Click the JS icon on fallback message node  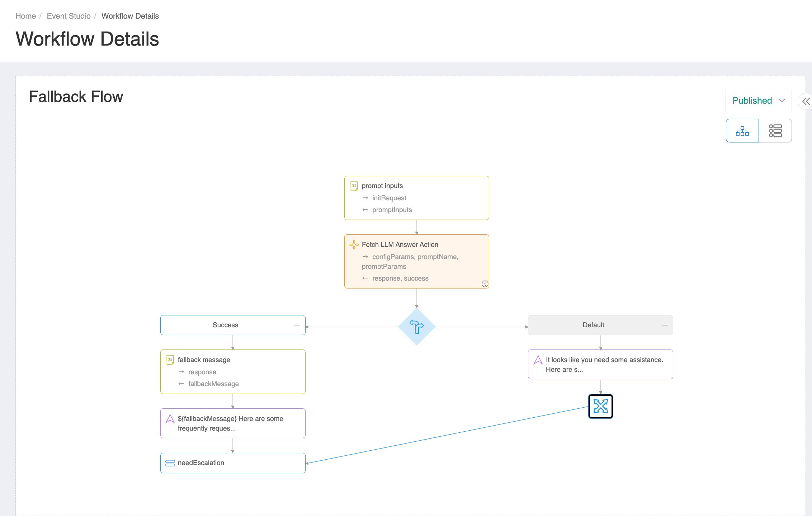(x=170, y=360)
